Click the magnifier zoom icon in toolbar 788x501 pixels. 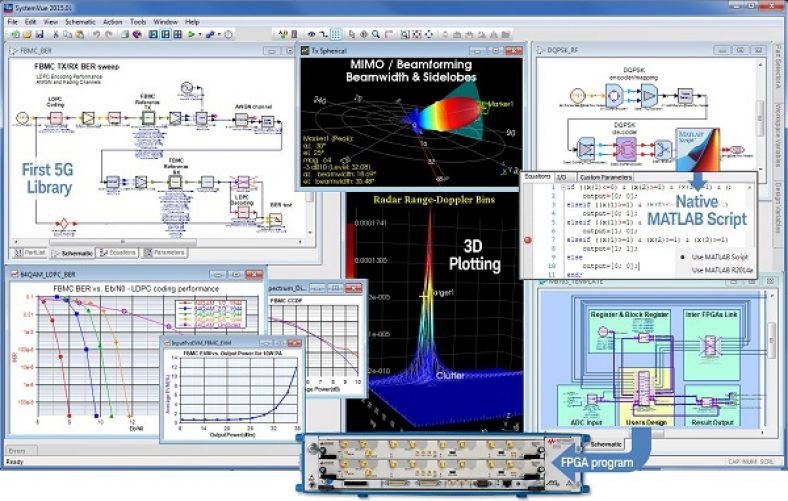click(x=375, y=34)
